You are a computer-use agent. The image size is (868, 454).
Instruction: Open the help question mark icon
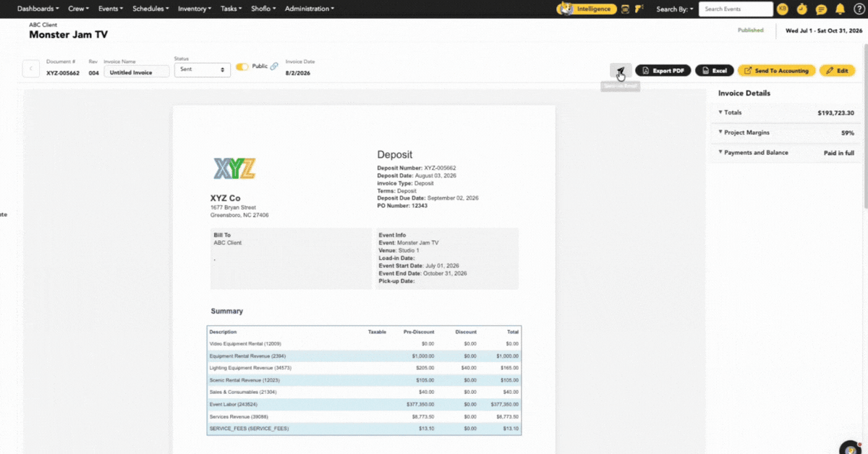pyautogui.click(x=858, y=9)
